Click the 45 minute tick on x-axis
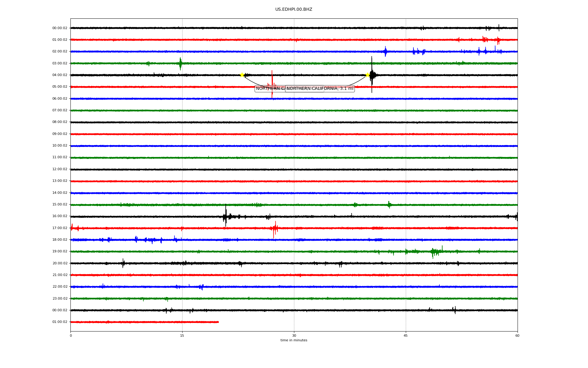The image size is (588, 368). [406, 335]
